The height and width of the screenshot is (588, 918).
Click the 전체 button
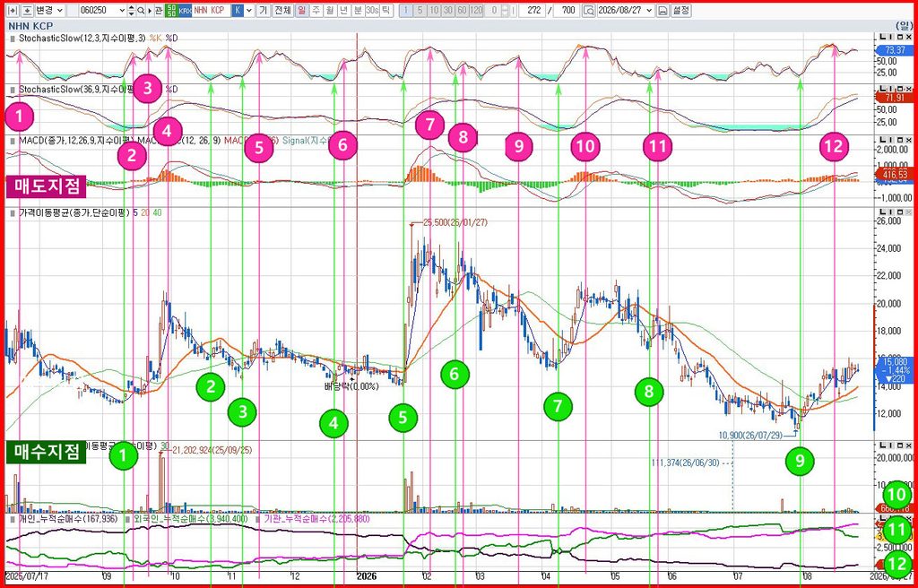282,11
